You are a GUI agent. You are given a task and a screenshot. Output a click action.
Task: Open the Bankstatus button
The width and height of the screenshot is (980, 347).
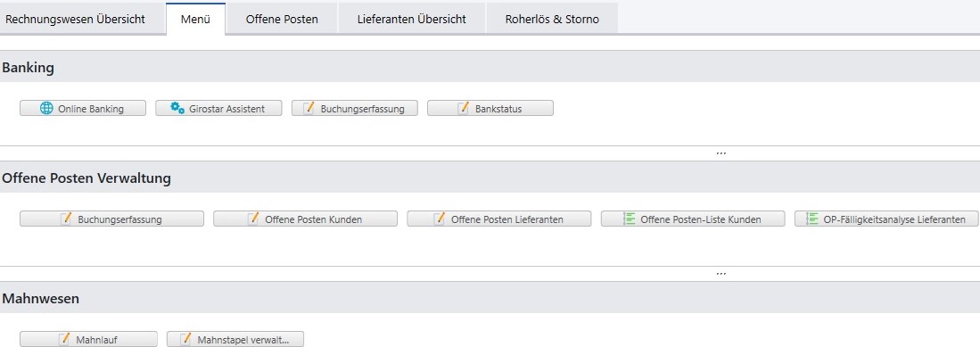[490, 108]
